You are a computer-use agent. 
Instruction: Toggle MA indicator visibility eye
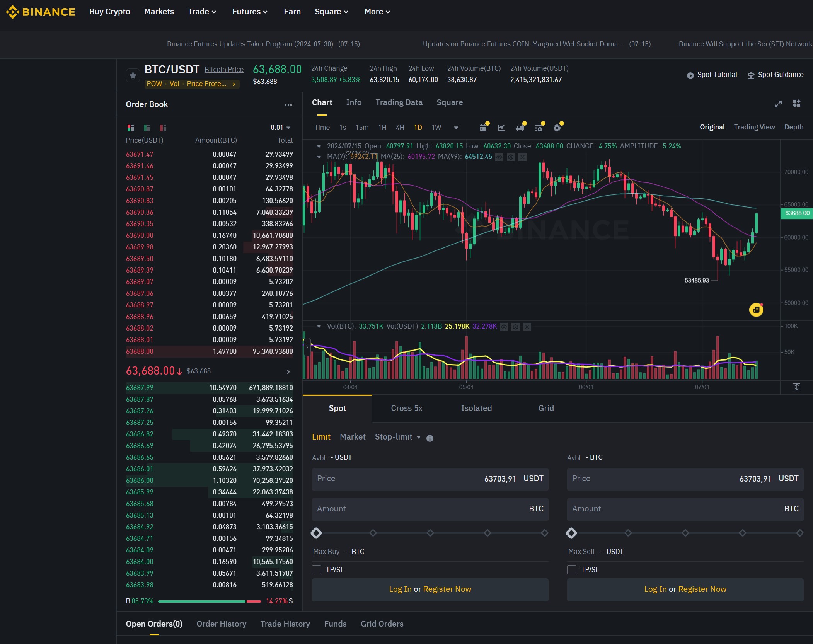click(499, 157)
